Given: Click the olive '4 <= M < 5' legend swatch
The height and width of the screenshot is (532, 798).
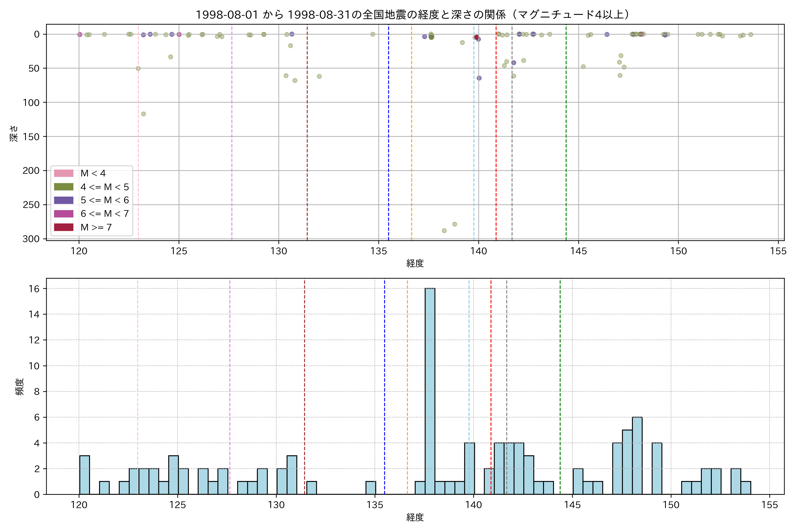Looking at the screenshot, I should click(63, 187).
